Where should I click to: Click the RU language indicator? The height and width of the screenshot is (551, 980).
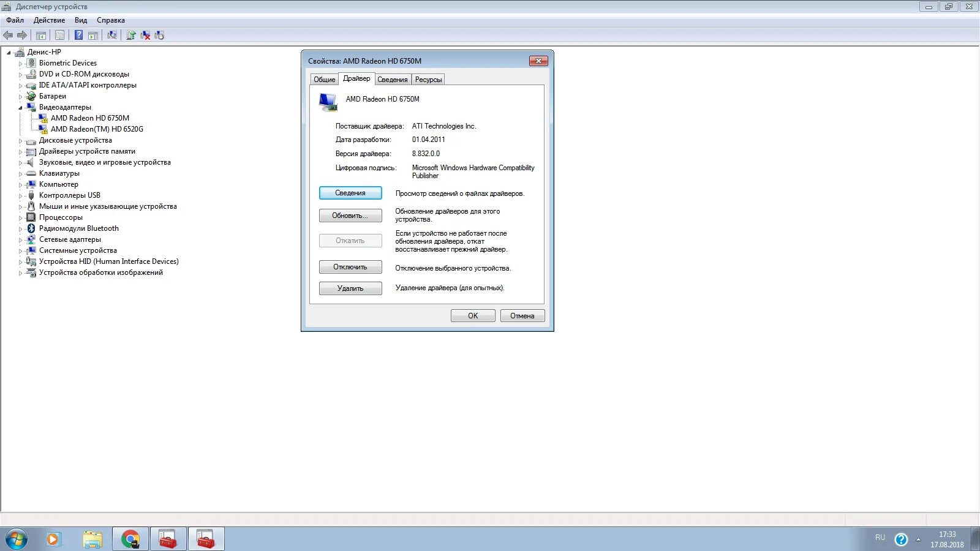pos(880,538)
